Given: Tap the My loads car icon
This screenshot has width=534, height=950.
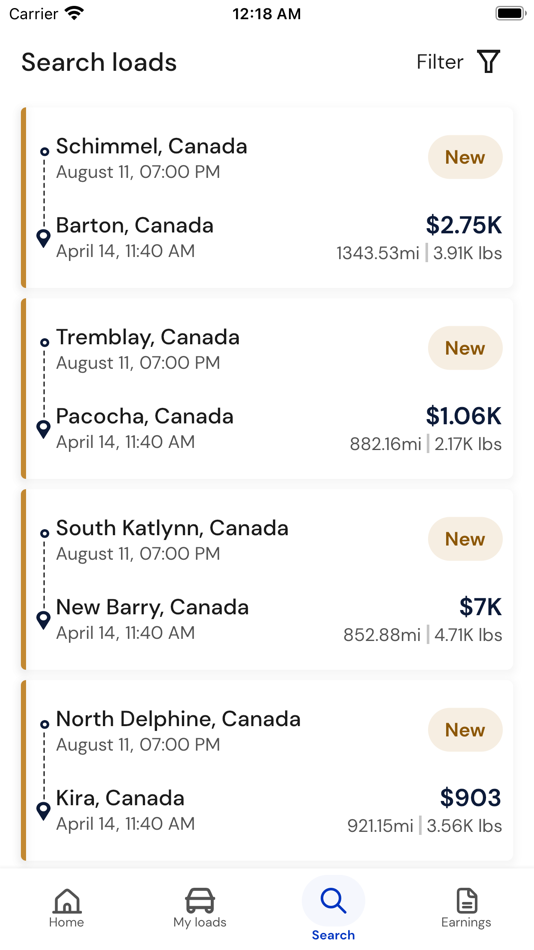Looking at the screenshot, I should click(200, 900).
